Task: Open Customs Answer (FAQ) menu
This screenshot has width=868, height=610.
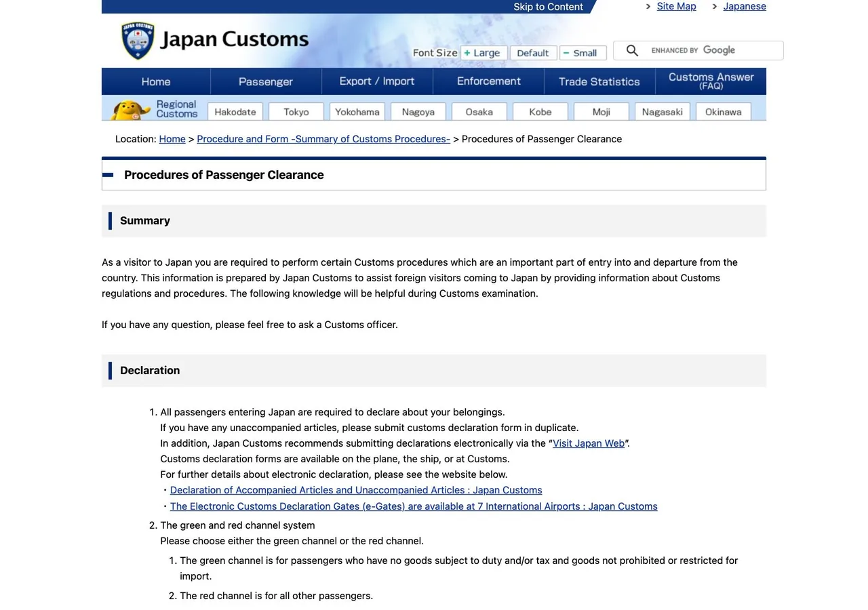Action: tap(711, 81)
